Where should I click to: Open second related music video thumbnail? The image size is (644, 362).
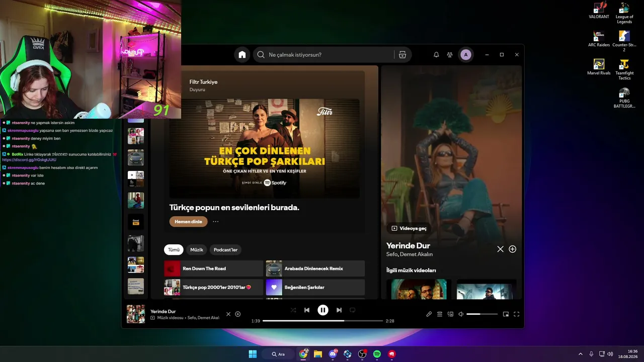pos(486,290)
